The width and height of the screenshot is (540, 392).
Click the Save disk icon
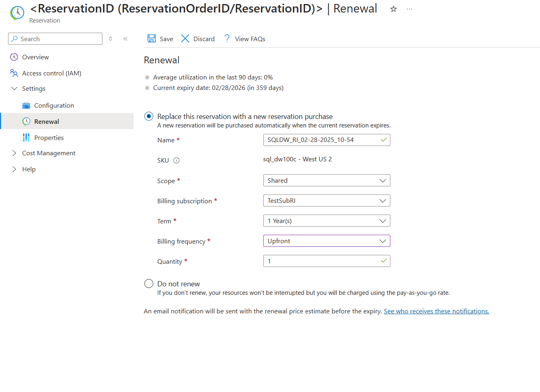[152, 39]
